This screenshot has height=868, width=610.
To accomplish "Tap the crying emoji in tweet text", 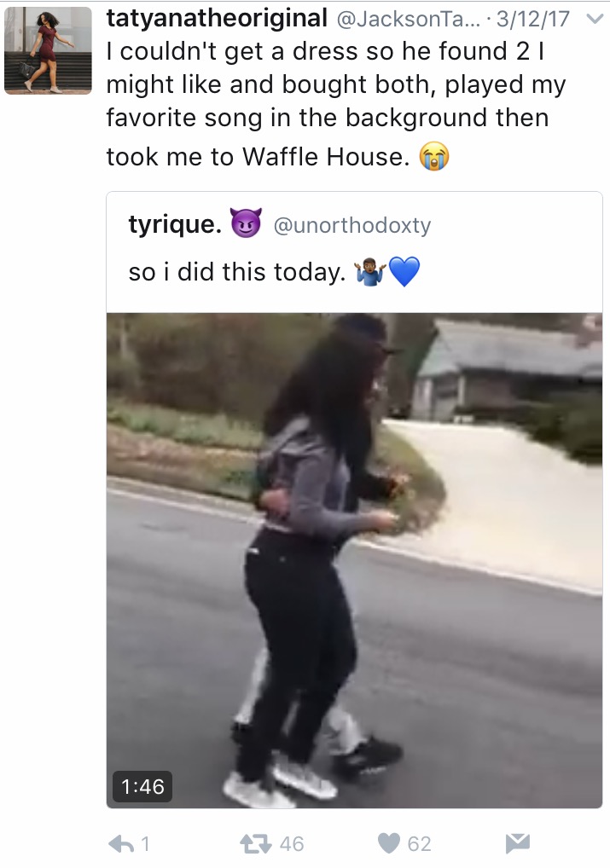I will pos(433,157).
